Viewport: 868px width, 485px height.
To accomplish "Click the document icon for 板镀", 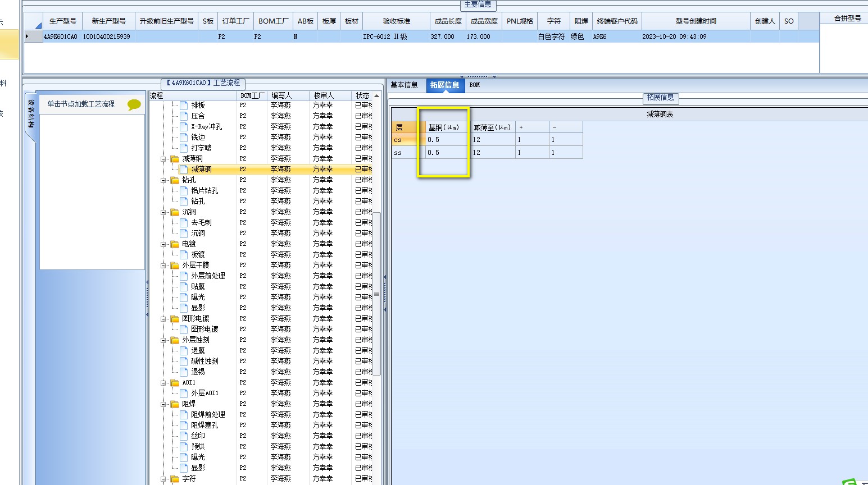I will pyautogui.click(x=184, y=254).
